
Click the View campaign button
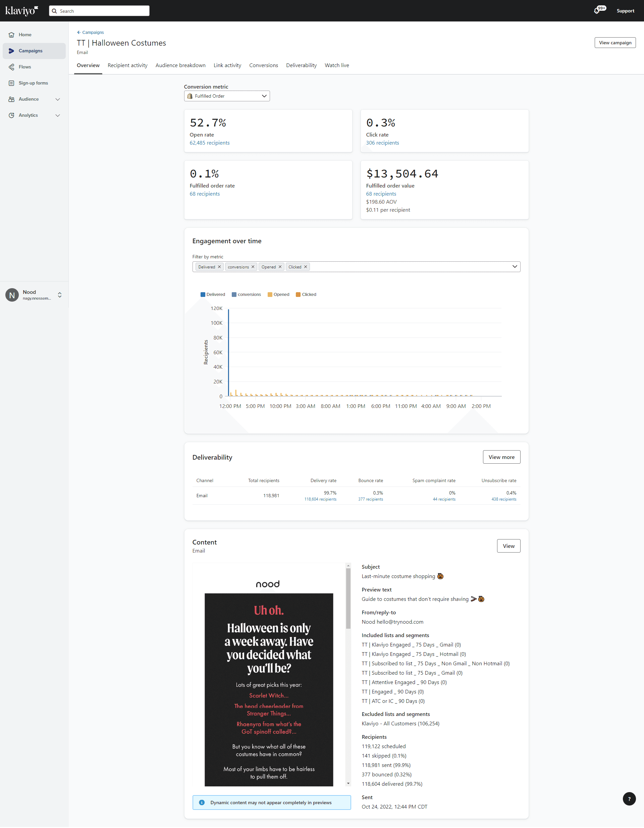tap(615, 43)
